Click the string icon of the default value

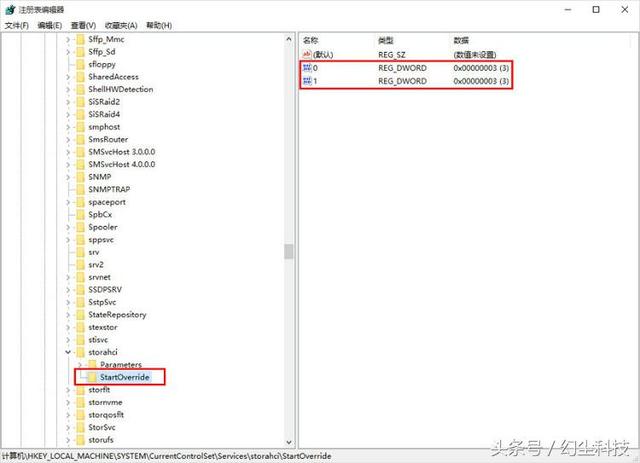tap(307, 54)
